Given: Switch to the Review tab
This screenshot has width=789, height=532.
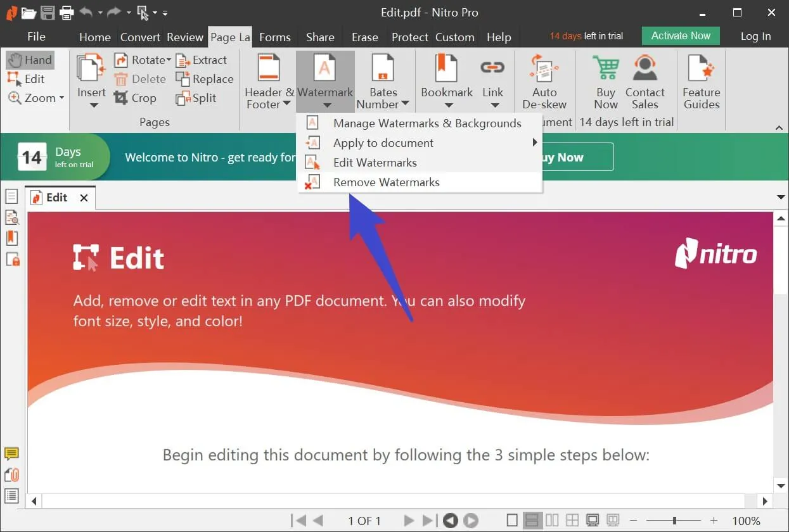Looking at the screenshot, I should (185, 37).
